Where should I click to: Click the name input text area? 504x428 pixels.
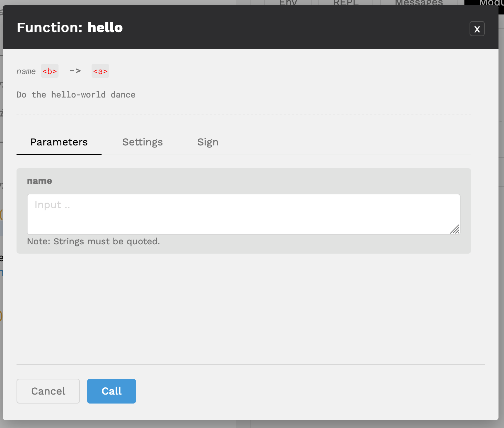(244, 214)
